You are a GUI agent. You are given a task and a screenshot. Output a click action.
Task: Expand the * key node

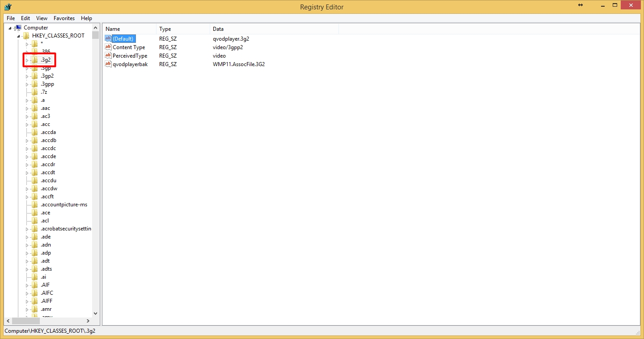27,44
